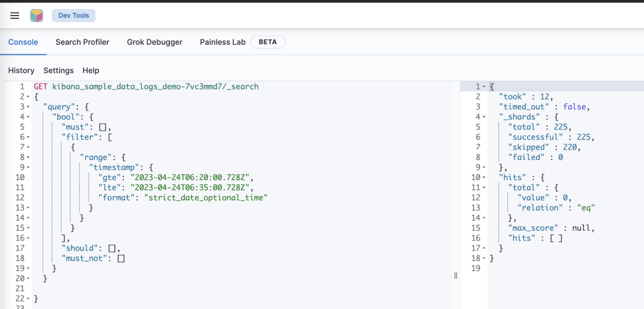The image size is (644, 309).
Task: Collapse the response root at line 1
Action: (x=484, y=86)
